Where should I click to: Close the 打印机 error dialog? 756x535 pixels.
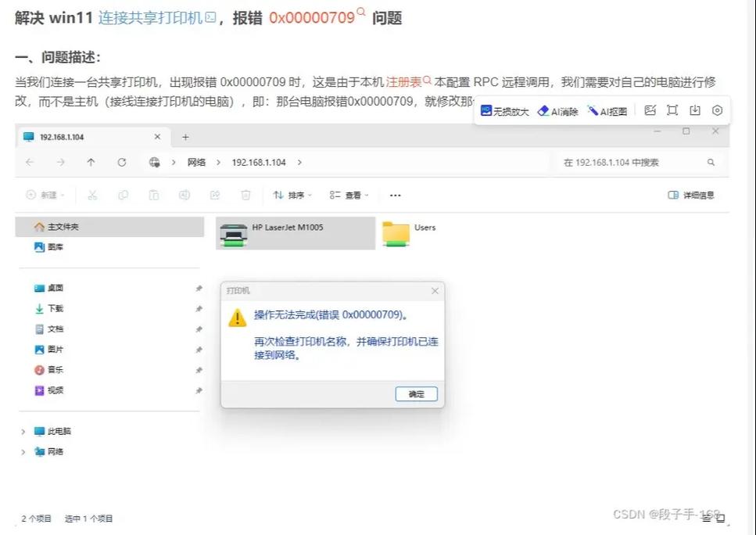pyautogui.click(x=435, y=291)
